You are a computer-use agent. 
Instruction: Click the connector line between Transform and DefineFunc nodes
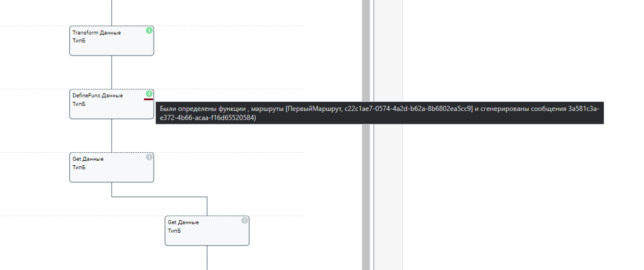[x=112, y=72]
